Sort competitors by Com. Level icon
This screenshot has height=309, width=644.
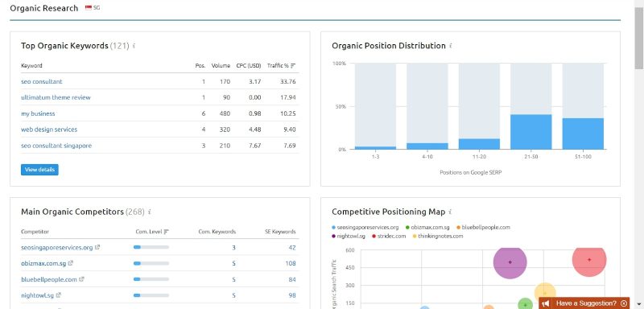(x=167, y=232)
